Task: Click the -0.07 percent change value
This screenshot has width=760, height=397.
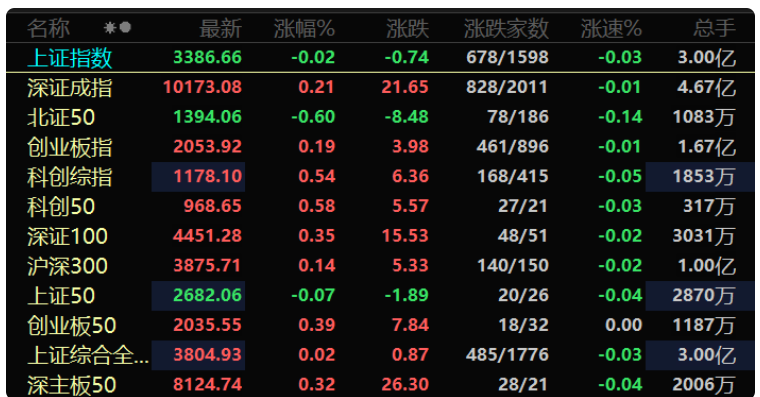Action: [x=313, y=295]
